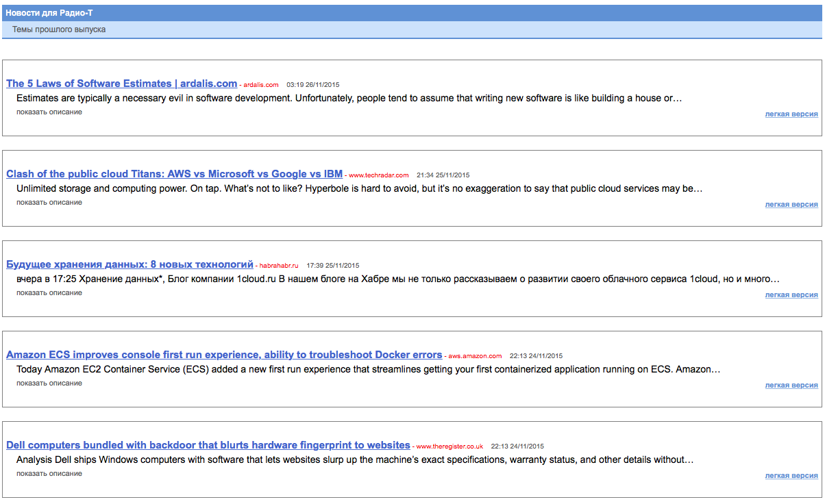
Task: Open 'легкая версия' for Dell backdoor article
Action: point(791,476)
